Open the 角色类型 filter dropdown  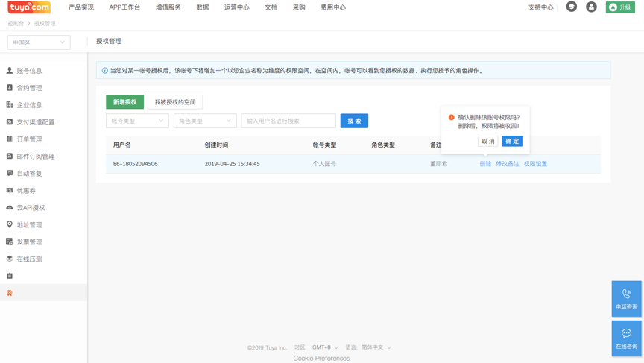click(205, 121)
